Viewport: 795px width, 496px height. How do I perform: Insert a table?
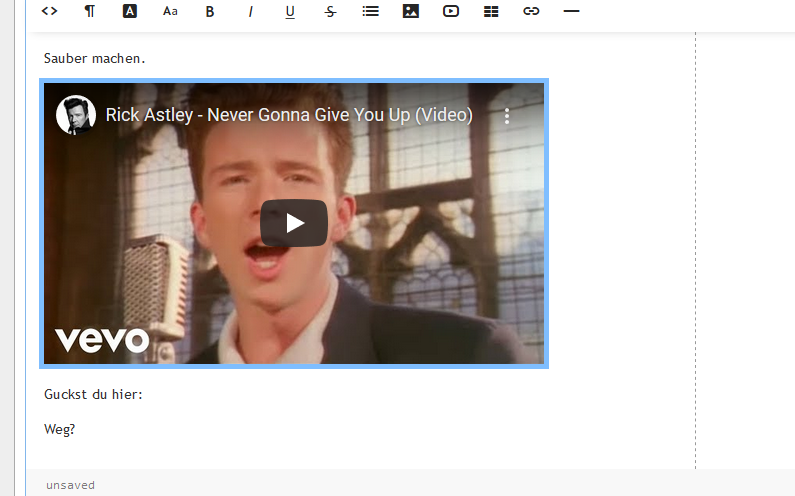491,11
